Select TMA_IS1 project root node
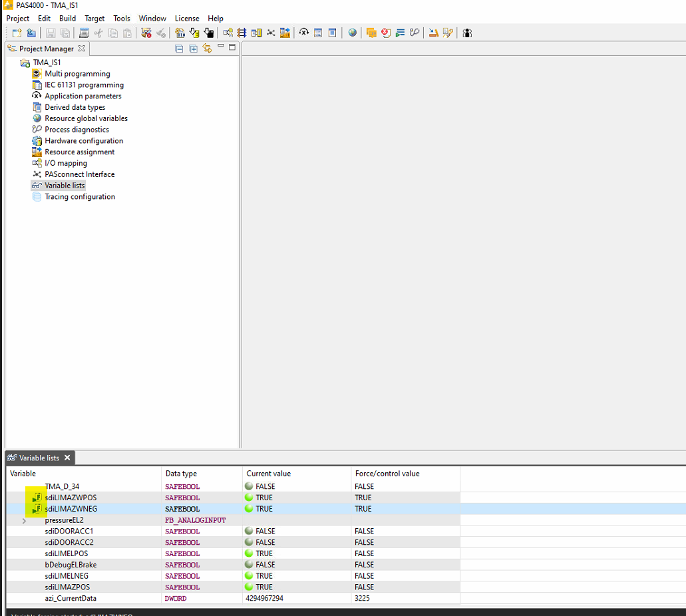The image size is (686, 616). click(47, 63)
